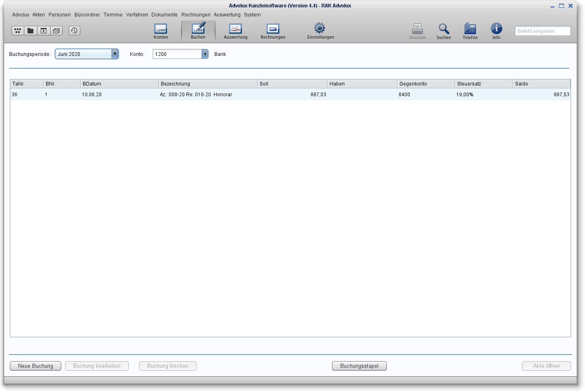
Task: Click the Neue Buchung button
Action: [35, 366]
